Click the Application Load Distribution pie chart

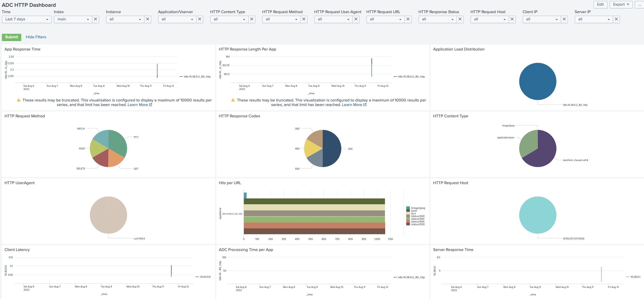(x=538, y=81)
